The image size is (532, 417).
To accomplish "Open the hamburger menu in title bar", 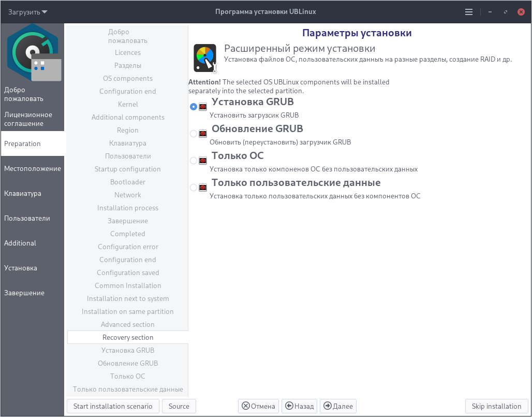I will pyautogui.click(x=468, y=12).
